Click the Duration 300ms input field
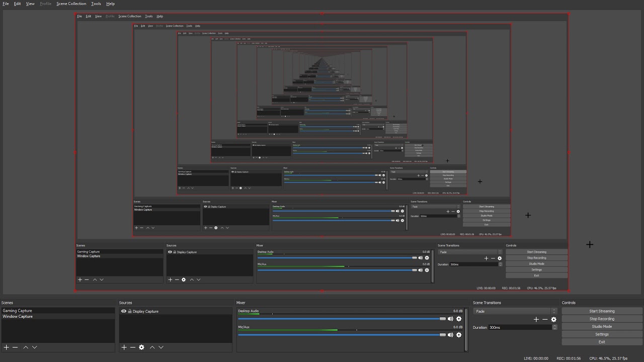 coord(520,327)
